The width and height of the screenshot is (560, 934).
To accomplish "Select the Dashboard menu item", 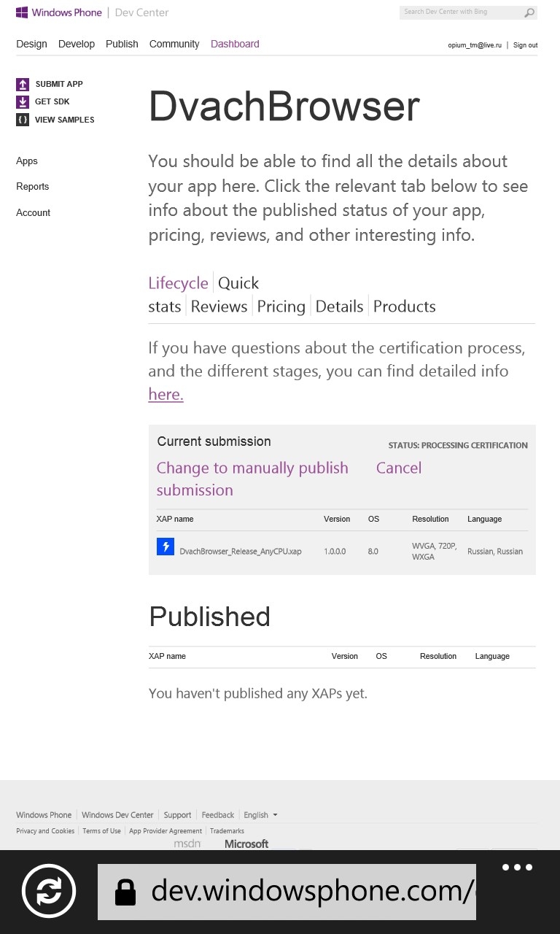I will pyautogui.click(x=235, y=44).
